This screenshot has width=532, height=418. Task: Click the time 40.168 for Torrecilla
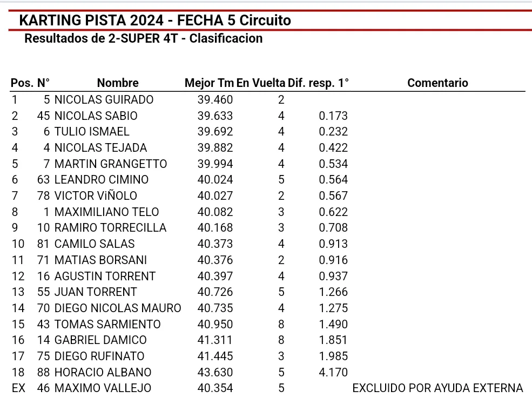(215, 228)
